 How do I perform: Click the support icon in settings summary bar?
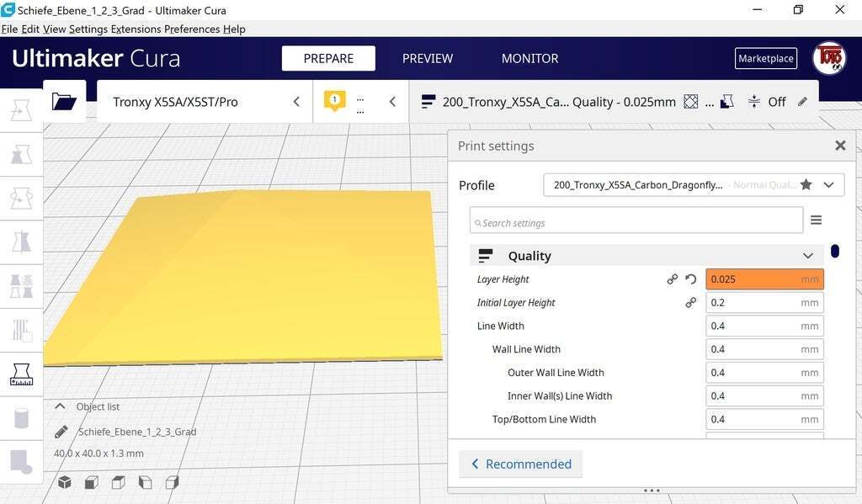coord(726,102)
